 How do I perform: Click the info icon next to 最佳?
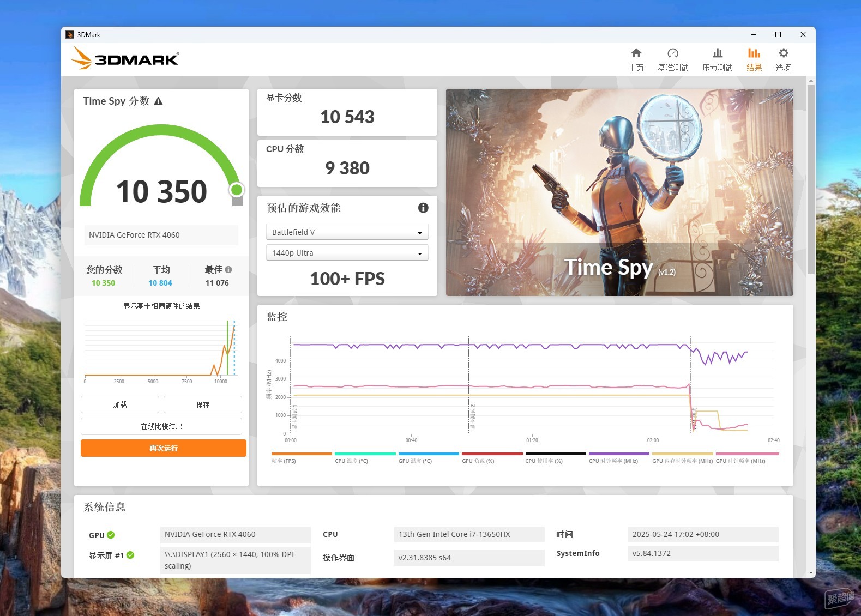coord(228,269)
